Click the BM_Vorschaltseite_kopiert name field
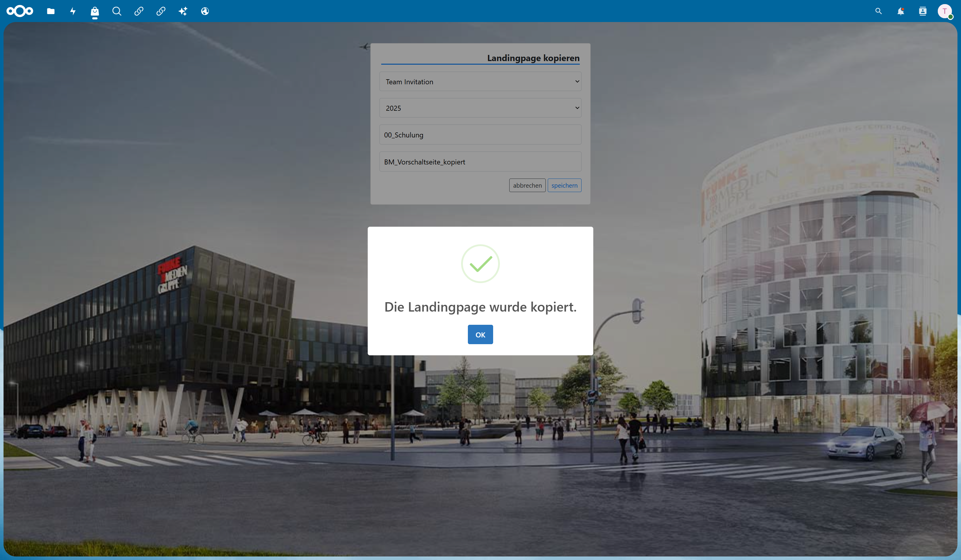Viewport: 961px width, 560px height. (x=480, y=162)
